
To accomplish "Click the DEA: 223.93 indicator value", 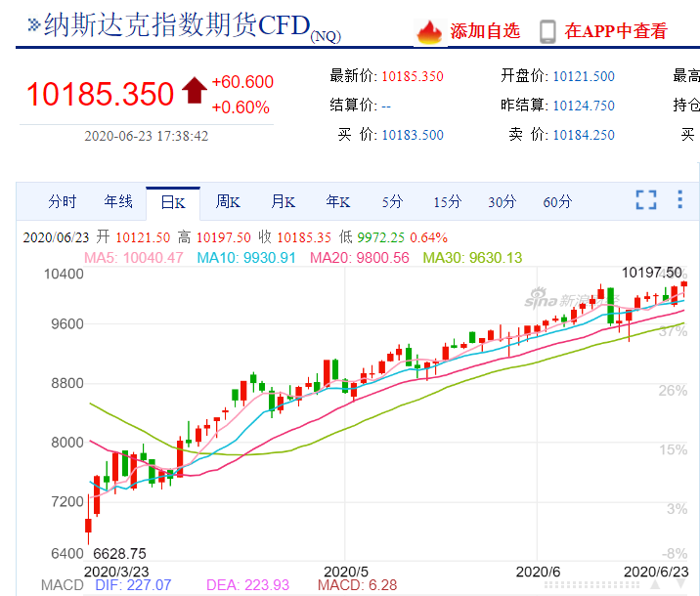I will 247,585.
